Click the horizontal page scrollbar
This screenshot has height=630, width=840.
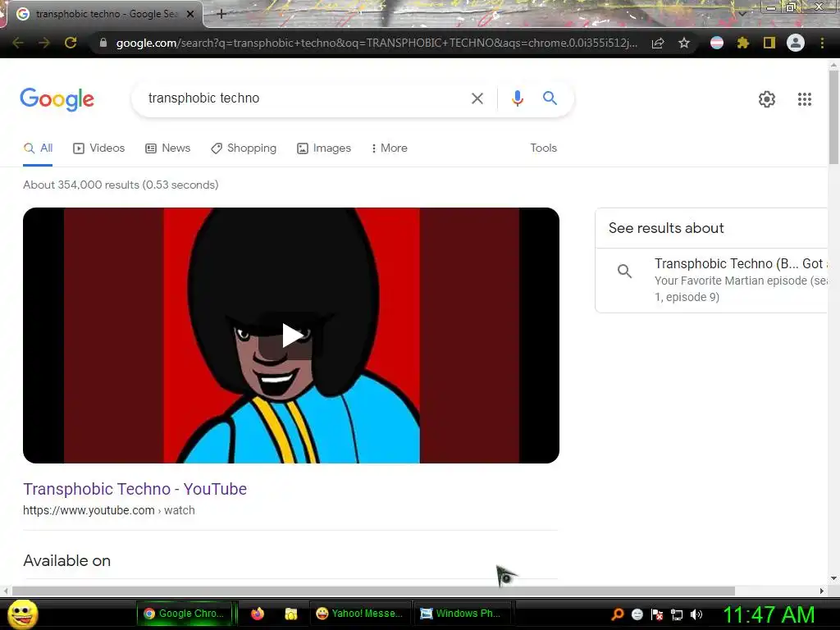point(373,591)
